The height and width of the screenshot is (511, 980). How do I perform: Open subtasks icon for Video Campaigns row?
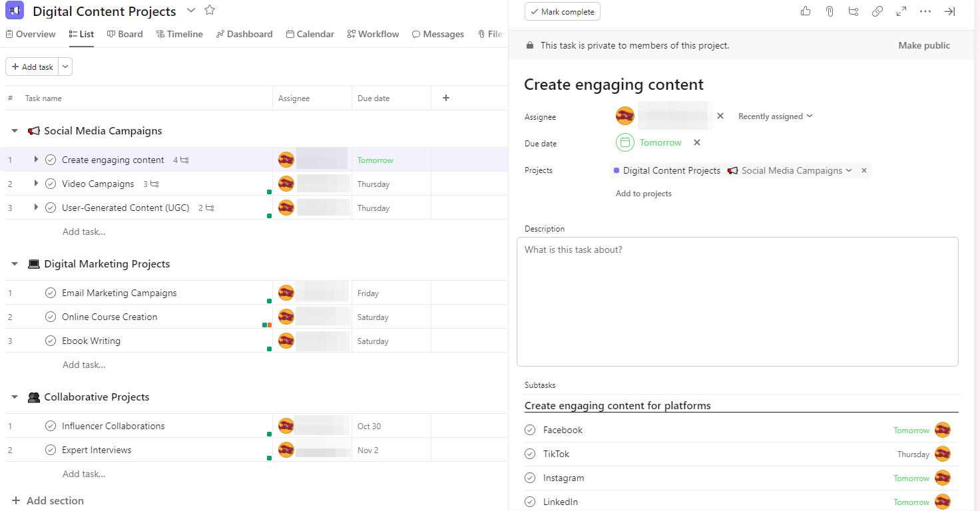tap(154, 184)
